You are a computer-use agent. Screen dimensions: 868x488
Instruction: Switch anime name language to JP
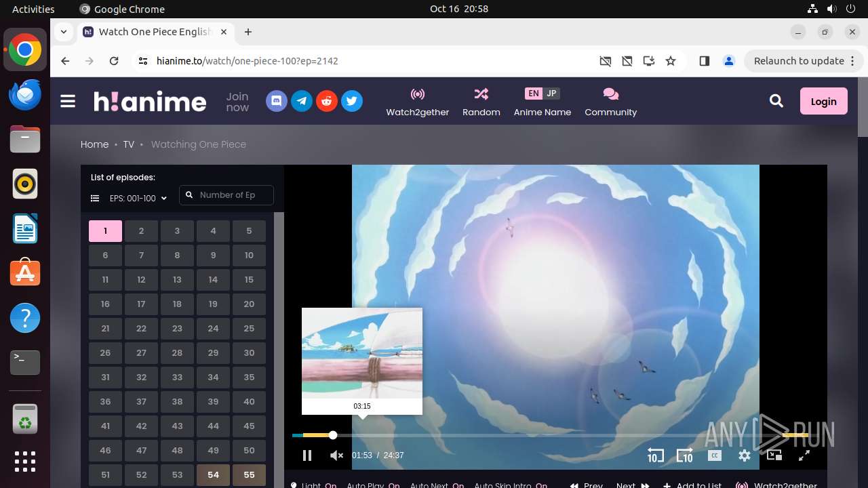click(551, 94)
